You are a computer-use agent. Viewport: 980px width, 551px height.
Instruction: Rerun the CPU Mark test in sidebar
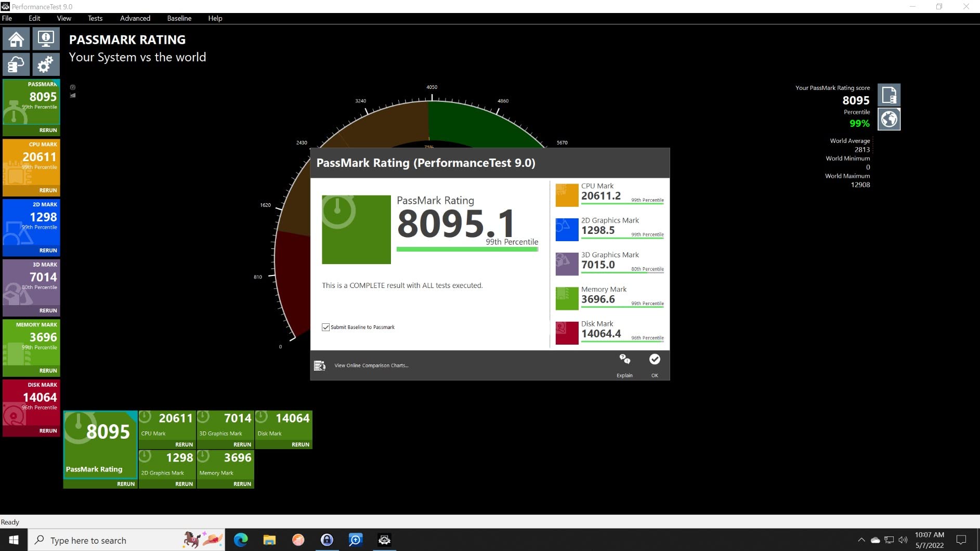click(x=48, y=190)
